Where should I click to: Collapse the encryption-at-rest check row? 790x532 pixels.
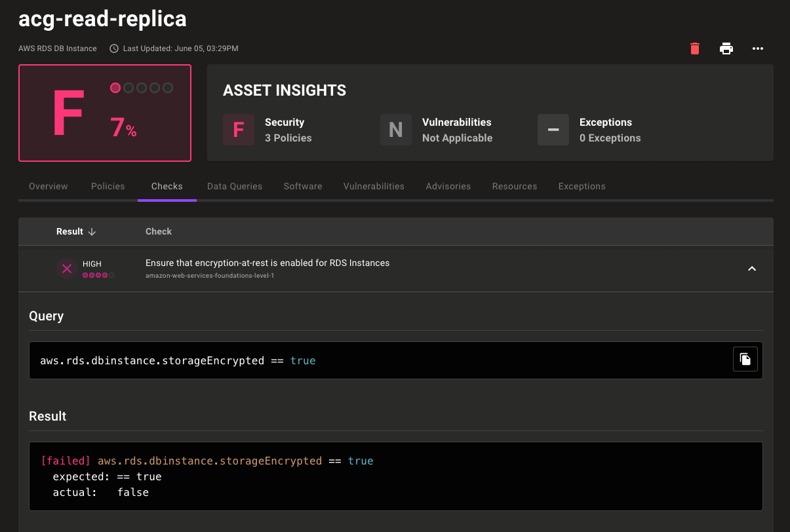752,269
